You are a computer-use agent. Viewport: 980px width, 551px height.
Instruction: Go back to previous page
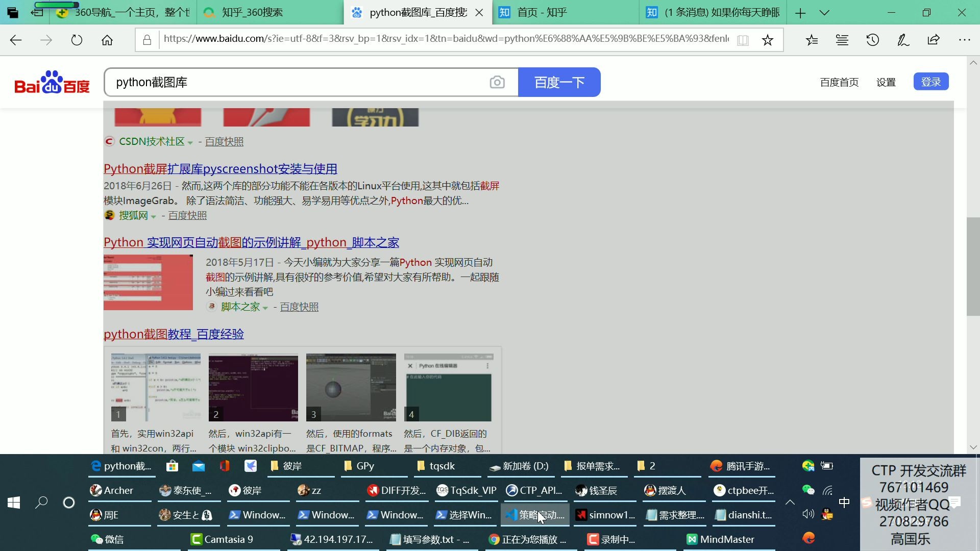coord(16,40)
